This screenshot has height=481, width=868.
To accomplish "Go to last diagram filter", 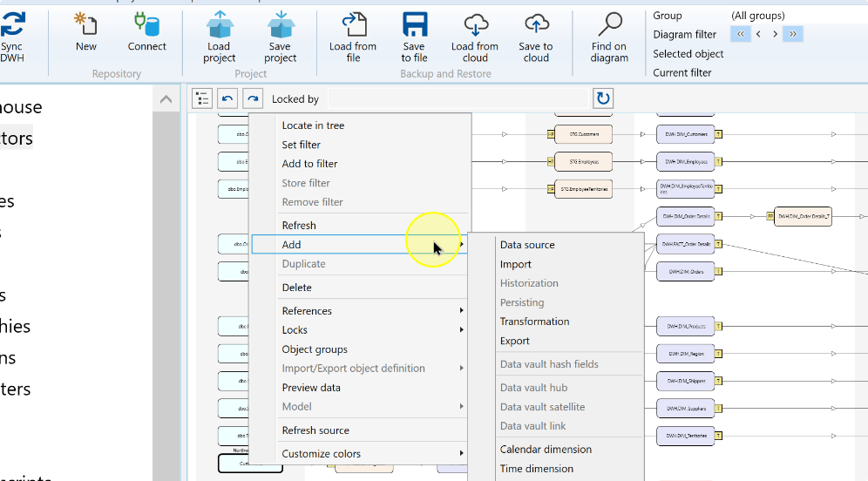I will click(x=793, y=34).
